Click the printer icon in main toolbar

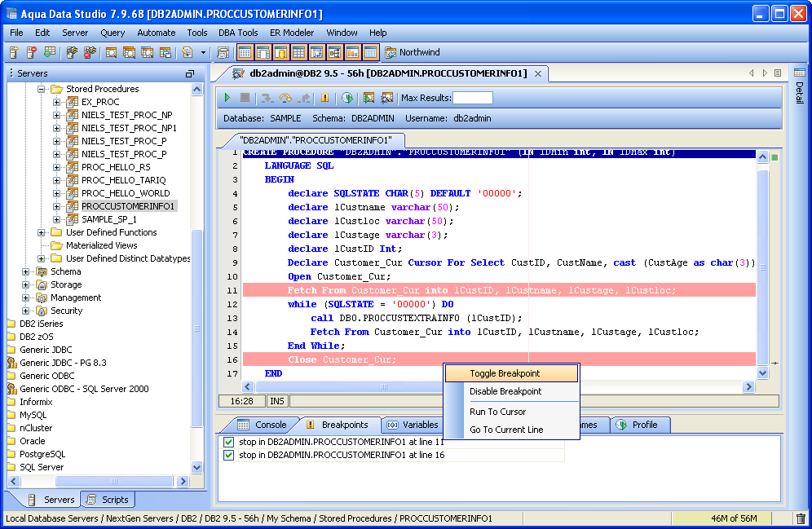(x=223, y=52)
